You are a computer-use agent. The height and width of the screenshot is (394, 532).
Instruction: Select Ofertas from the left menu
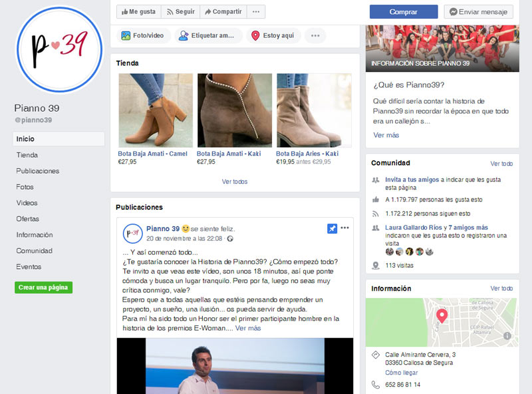tap(28, 219)
